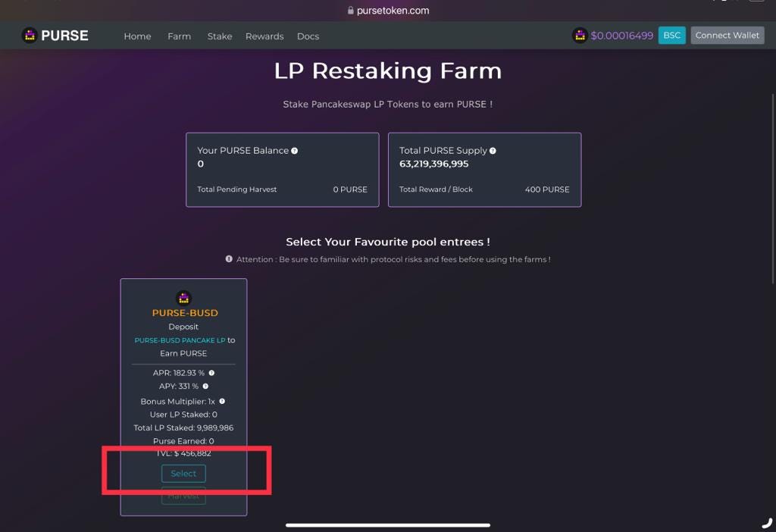Open the Stake page

click(220, 36)
